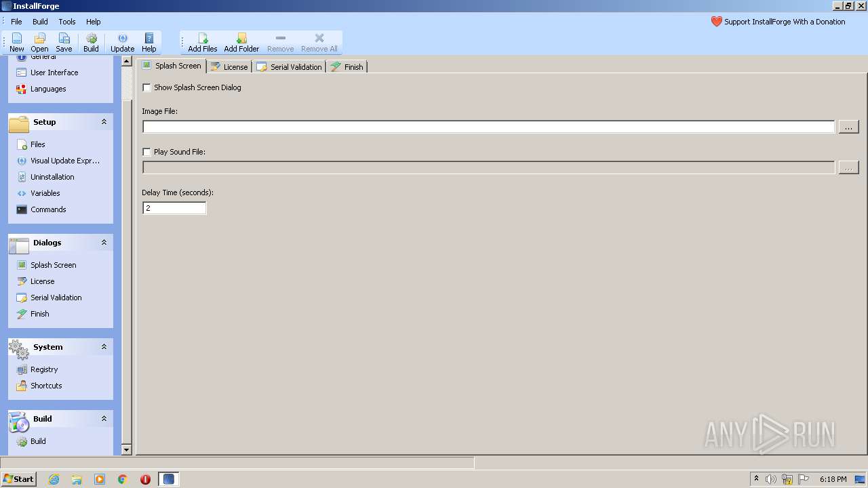Click the Save toolbar icon
The width and height of the screenshot is (868, 488).
[x=64, y=42]
